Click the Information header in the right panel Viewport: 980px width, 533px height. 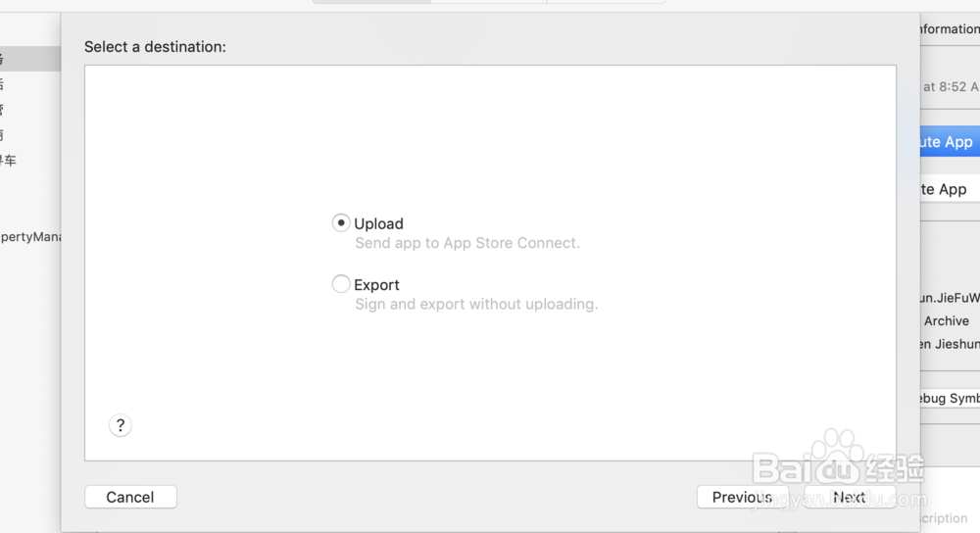click(949, 29)
